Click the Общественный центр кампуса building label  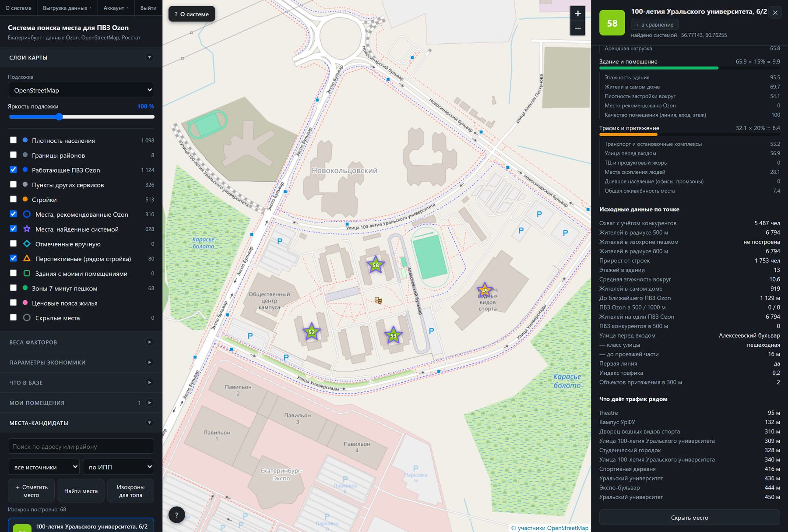tap(269, 300)
